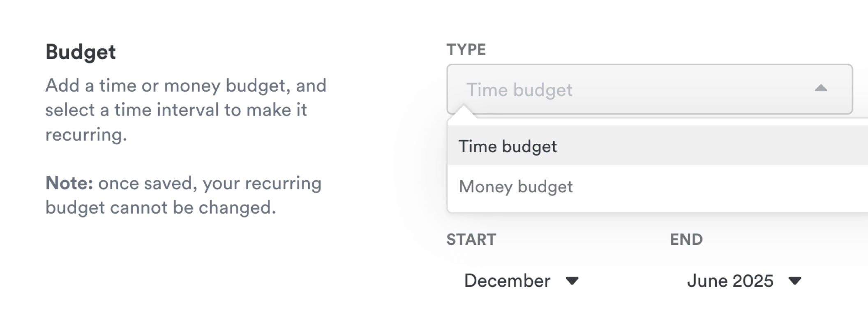Click the word 'recurring.' ending the description

(x=86, y=135)
